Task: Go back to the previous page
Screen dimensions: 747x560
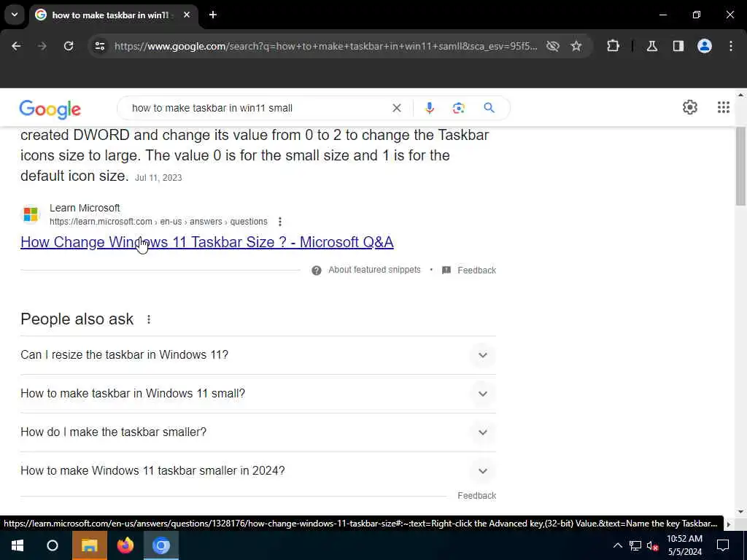Action: click(16, 46)
